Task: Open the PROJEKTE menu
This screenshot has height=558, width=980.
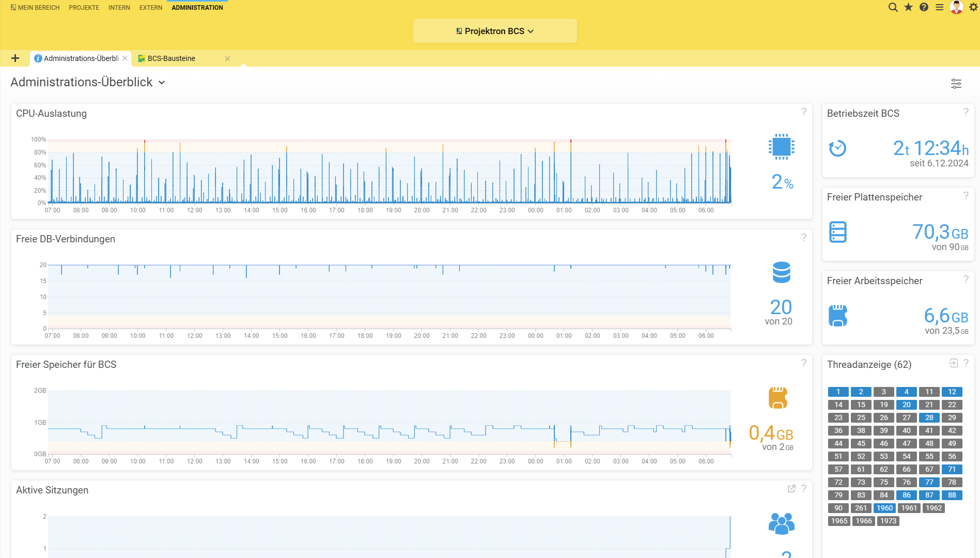Action: [x=84, y=7]
